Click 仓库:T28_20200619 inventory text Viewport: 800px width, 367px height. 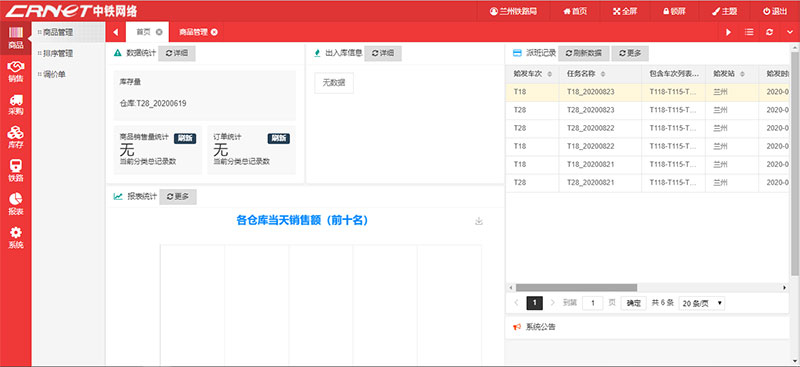pyautogui.click(x=153, y=104)
